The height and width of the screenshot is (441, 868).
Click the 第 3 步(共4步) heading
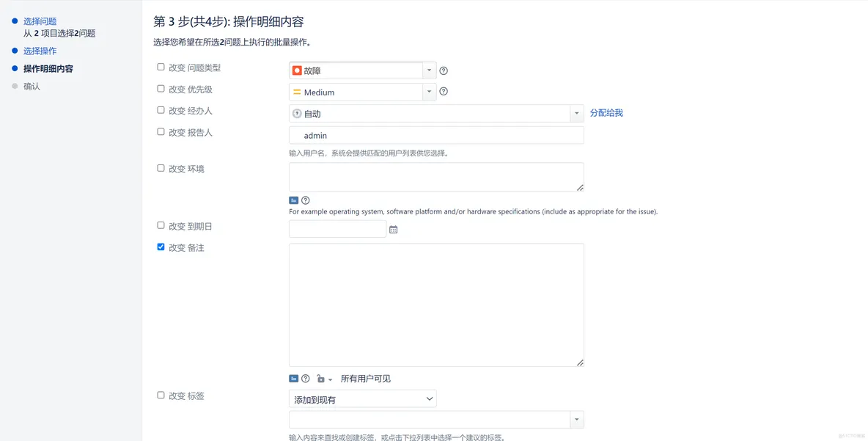coord(228,21)
